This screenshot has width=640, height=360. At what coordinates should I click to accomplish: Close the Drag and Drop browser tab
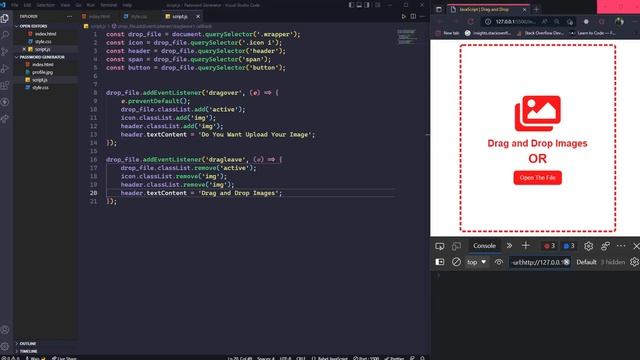pos(524,9)
